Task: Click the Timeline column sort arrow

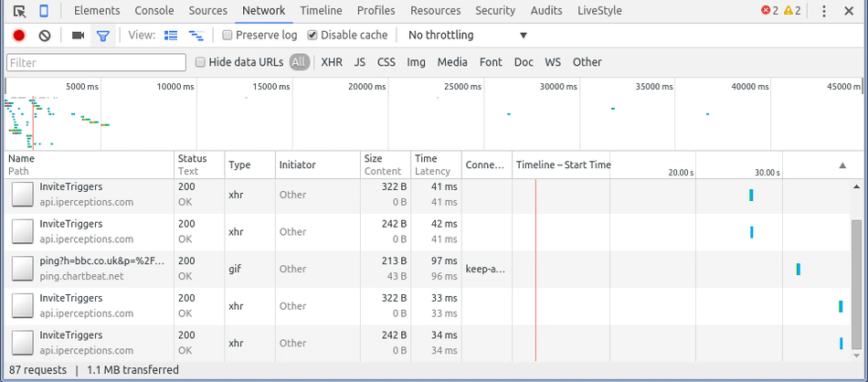Action: pyautogui.click(x=842, y=165)
